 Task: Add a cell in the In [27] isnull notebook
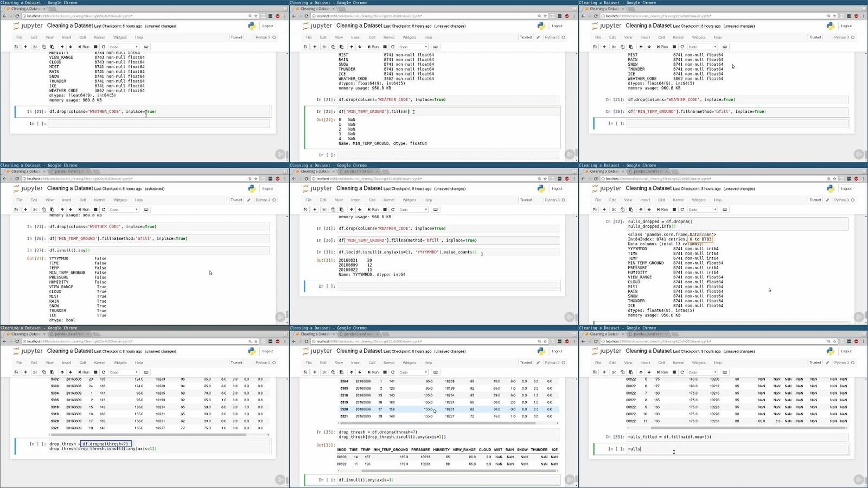[25, 210]
